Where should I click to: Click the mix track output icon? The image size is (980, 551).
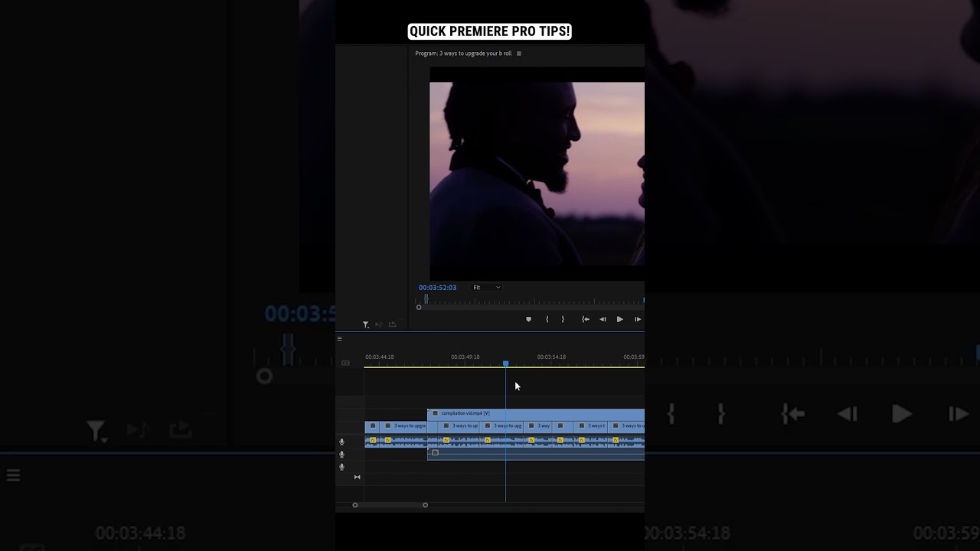357,477
